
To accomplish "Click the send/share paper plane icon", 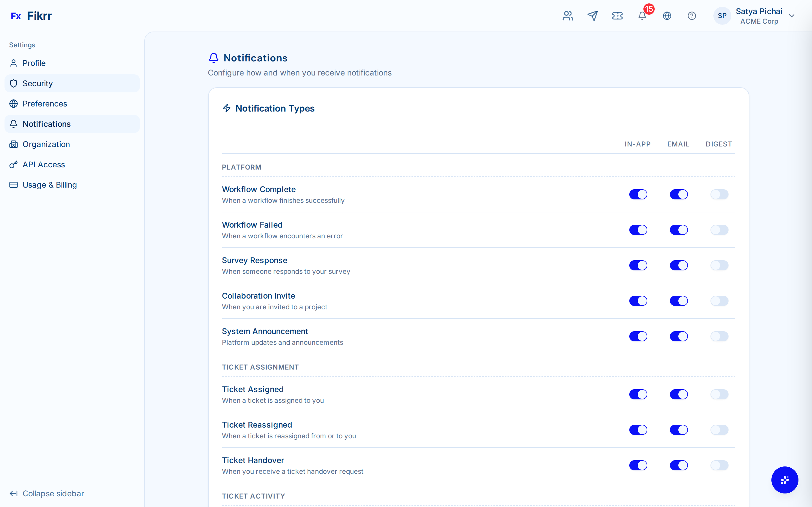I will tap(593, 16).
